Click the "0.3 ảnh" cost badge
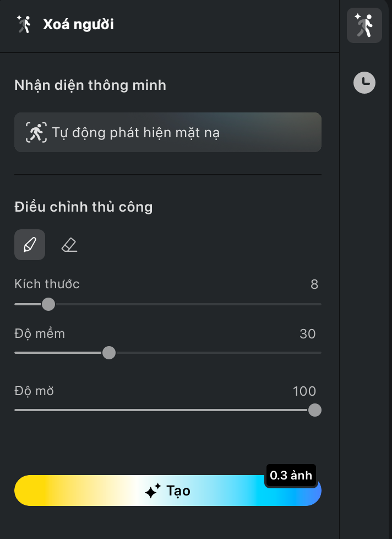 click(291, 475)
